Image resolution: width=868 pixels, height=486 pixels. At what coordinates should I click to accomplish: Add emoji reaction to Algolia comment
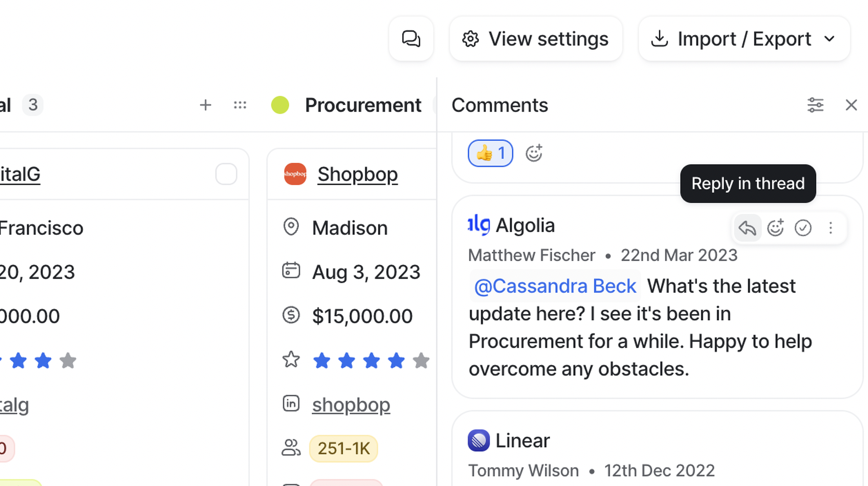pyautogui.click(x=775, y=228)
